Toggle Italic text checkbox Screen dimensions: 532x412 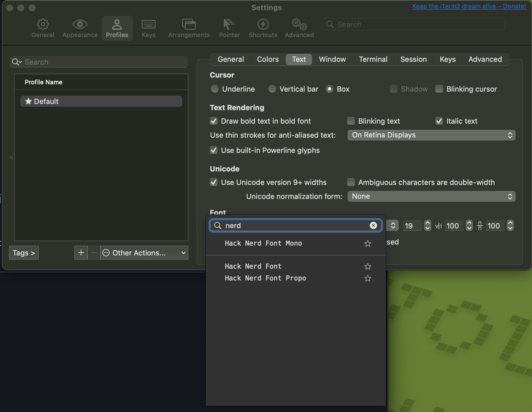pyautogui.click(x=439, y=121)
